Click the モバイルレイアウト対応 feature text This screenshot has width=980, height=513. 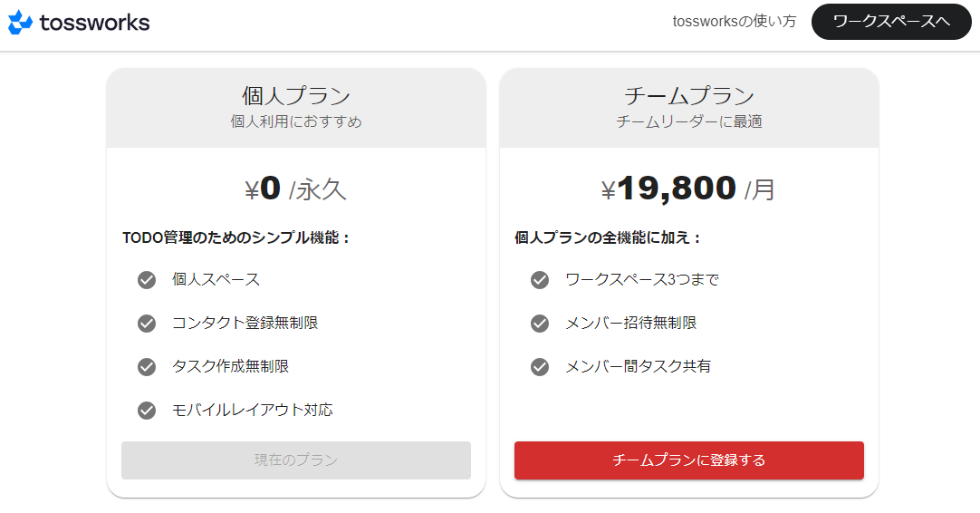click(253, 411)
